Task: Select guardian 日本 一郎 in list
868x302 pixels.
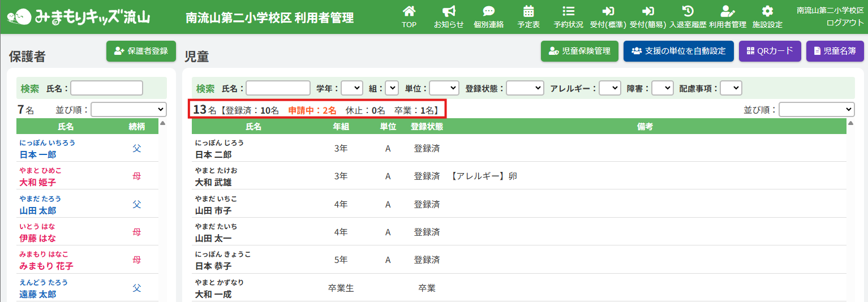Action: 38,154
